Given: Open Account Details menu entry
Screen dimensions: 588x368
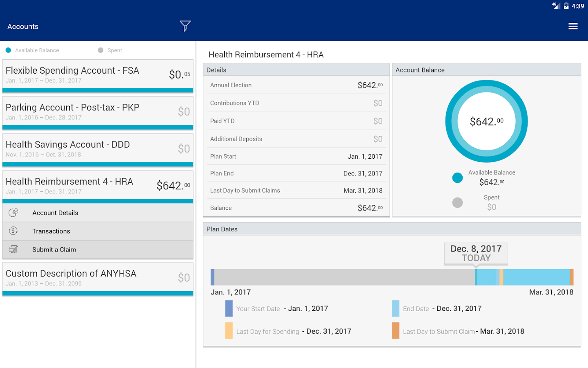Looking at the screenshot, I should pos(98,213).
